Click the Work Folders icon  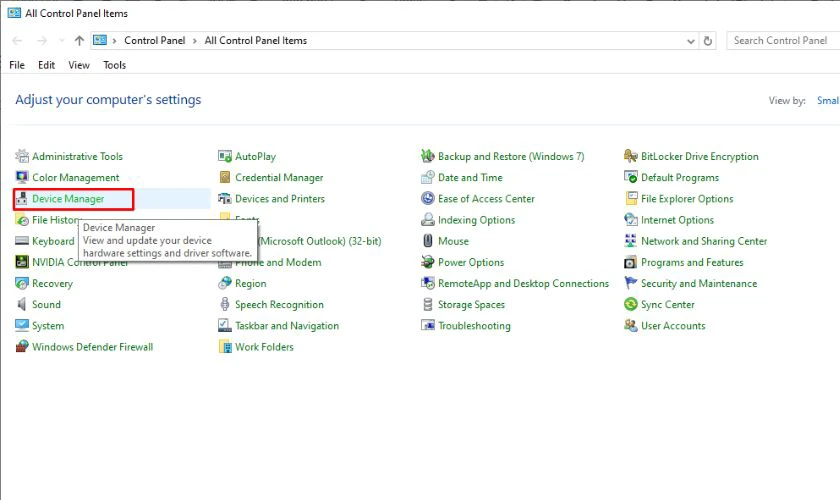coord(225,347)
